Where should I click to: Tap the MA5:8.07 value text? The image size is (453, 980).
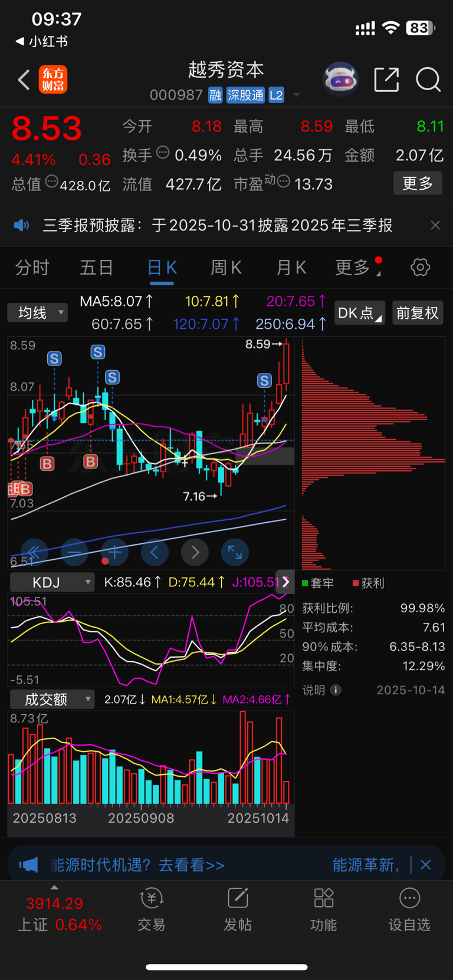pos(116,302)
